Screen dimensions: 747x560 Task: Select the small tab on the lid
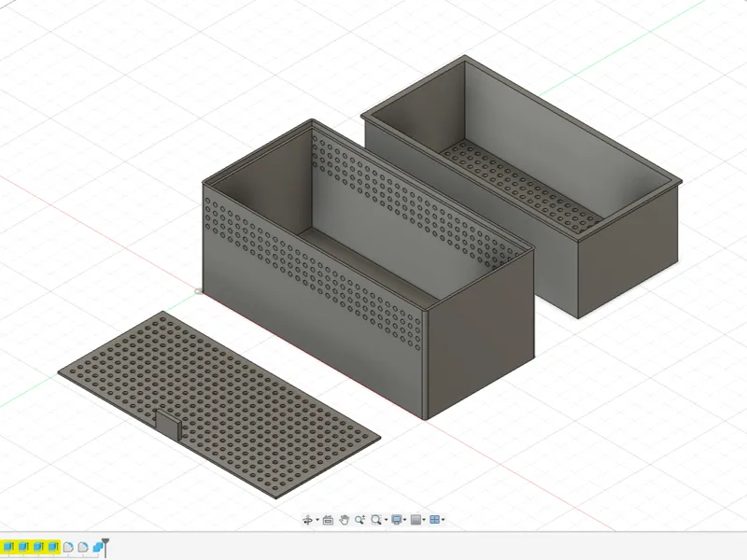tap(168, 425)
